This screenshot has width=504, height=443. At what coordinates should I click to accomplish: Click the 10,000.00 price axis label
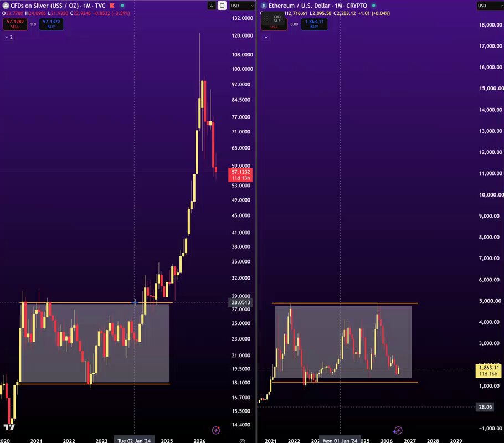pyautogui.click(x=491, y=195)
